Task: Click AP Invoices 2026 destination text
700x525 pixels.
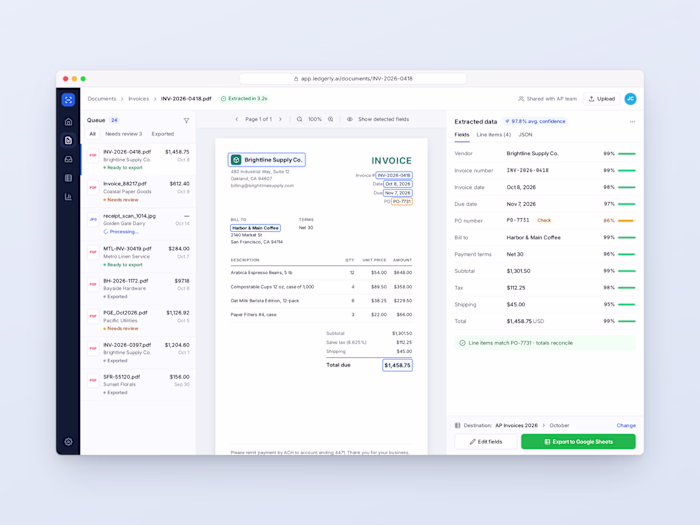Action: click(x=517, y=425)
